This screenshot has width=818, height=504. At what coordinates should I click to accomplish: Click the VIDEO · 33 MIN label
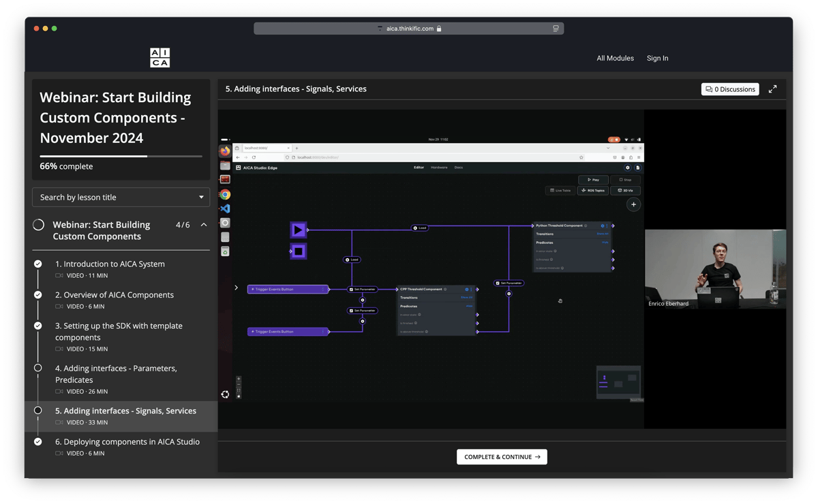coord(87,422)
